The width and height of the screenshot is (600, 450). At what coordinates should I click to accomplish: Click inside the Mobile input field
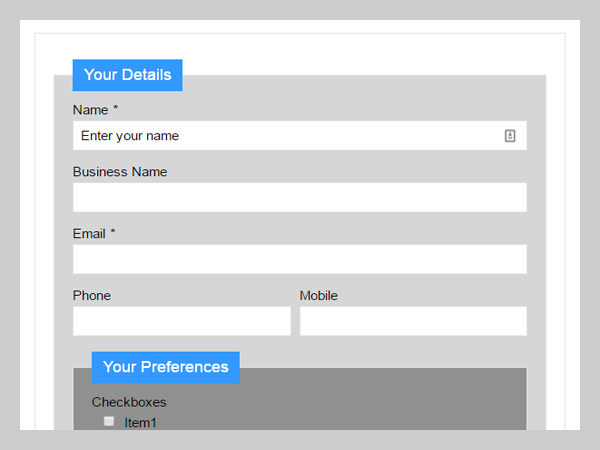pyautogui.click(x=412, y=321)
